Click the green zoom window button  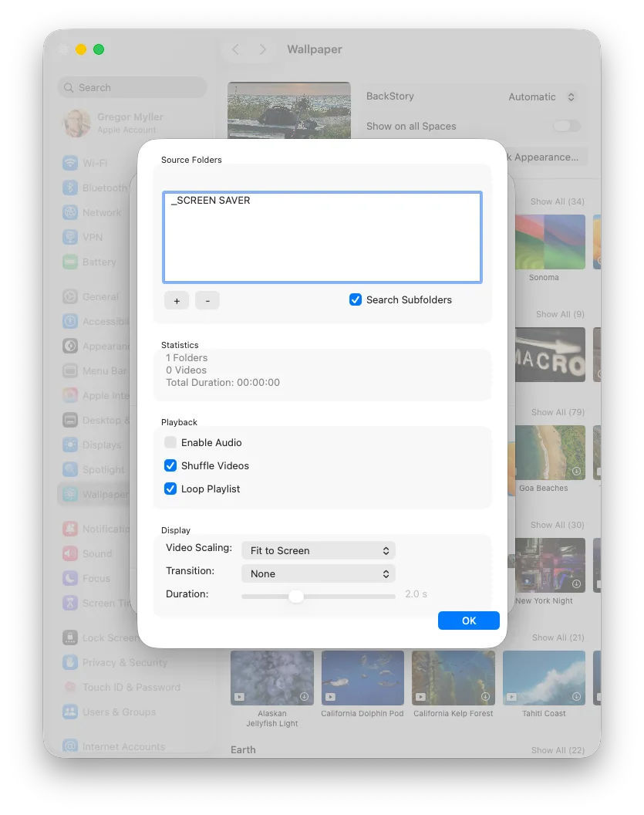[x=99, y=49]
